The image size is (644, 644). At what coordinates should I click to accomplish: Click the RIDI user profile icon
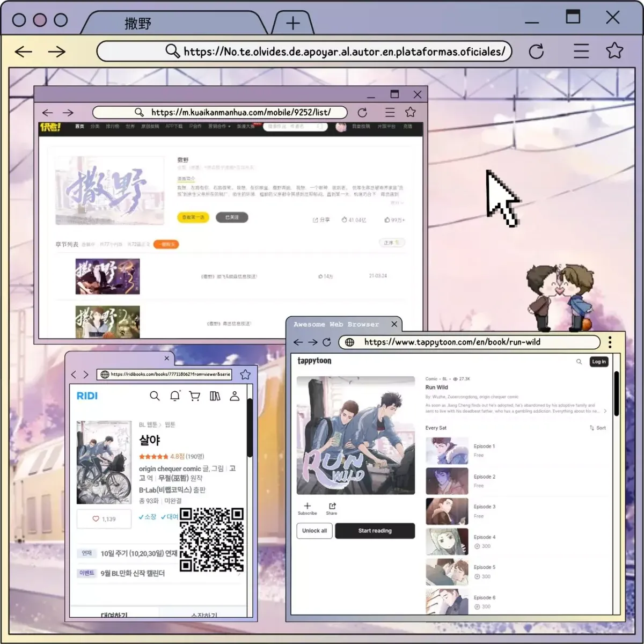(235, 396)
